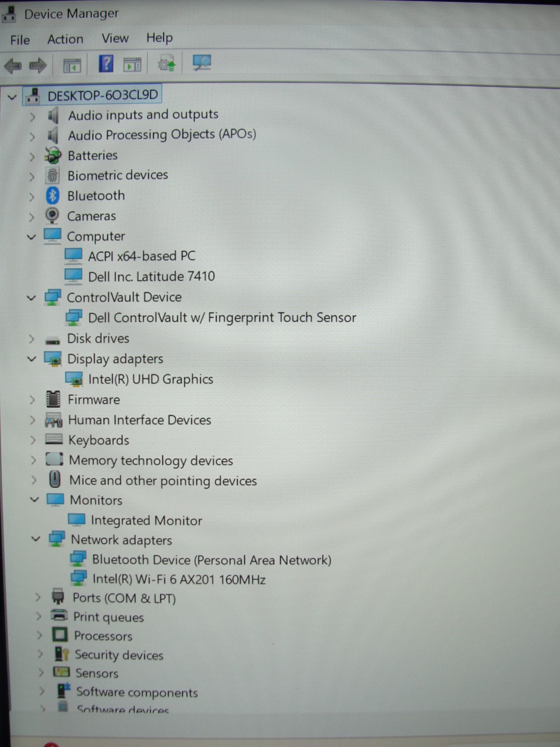
Task: Select Dell Inc. Latitude 7410
Action: pos(152,276)
